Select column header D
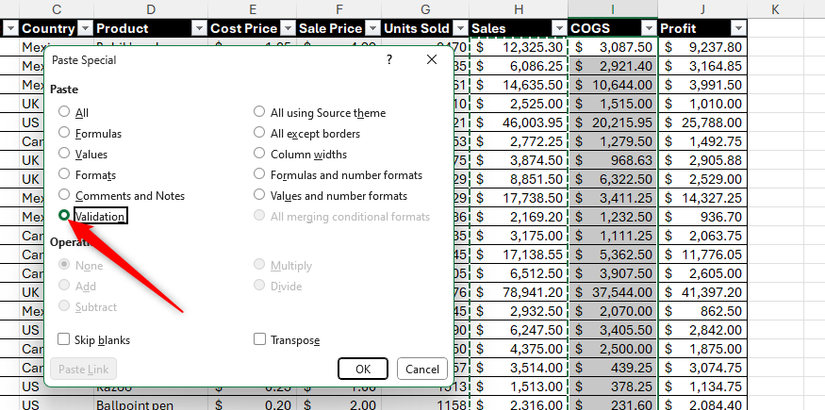The width and height of the screenshot is (825, 410). (x=150, y=9)
